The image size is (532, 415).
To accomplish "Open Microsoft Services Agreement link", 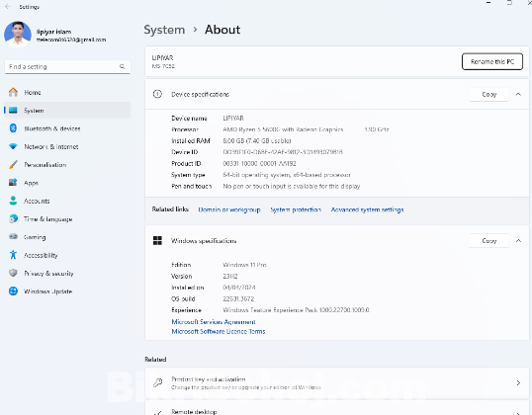I will pos(214,322).
